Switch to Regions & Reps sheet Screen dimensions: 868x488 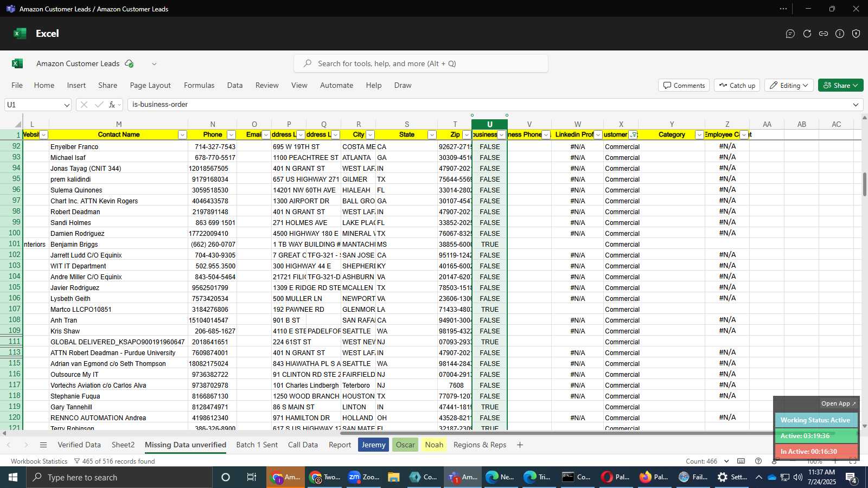pos(480,445)
